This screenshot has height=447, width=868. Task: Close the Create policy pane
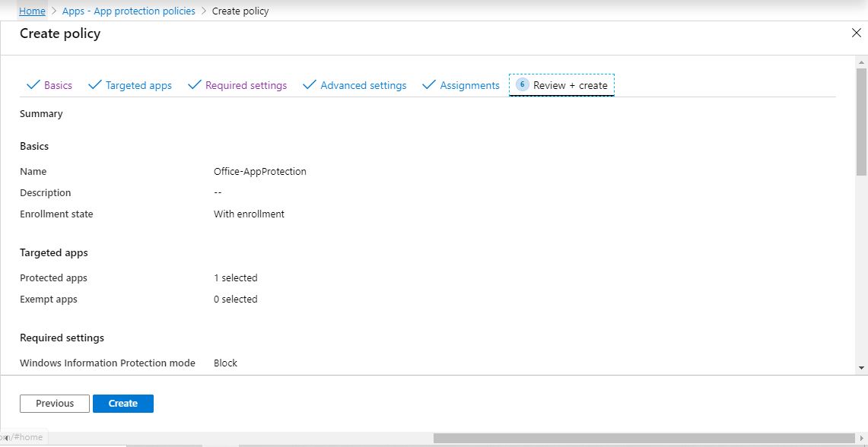[857, 33]
